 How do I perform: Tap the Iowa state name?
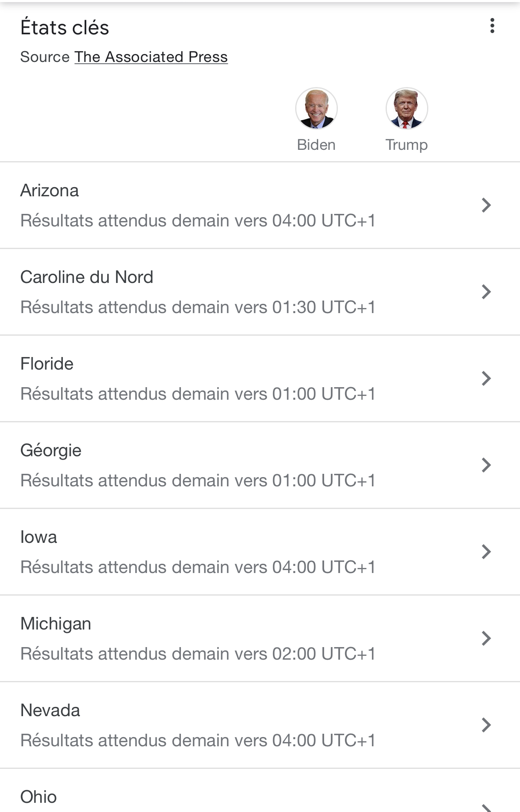coord(39,537)
